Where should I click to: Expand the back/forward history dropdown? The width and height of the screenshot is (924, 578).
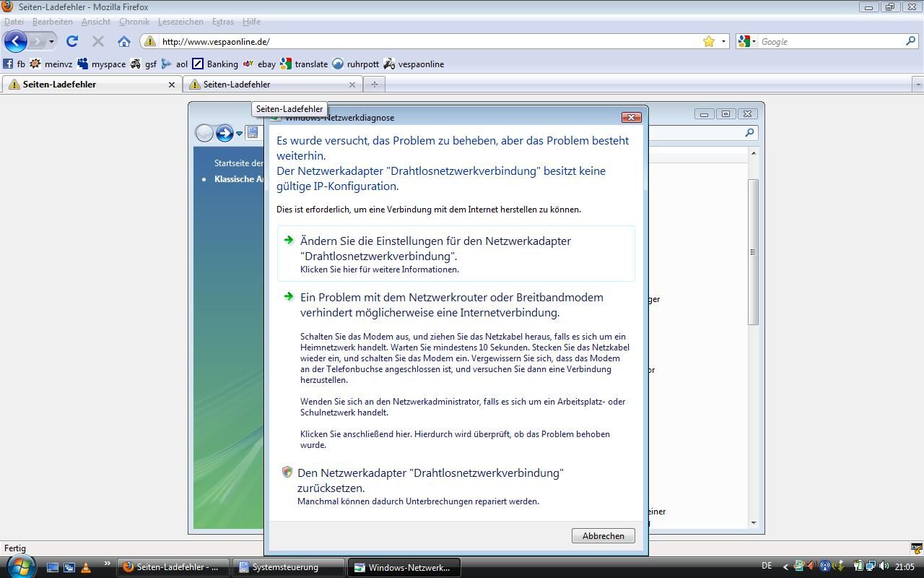[51, 41]
